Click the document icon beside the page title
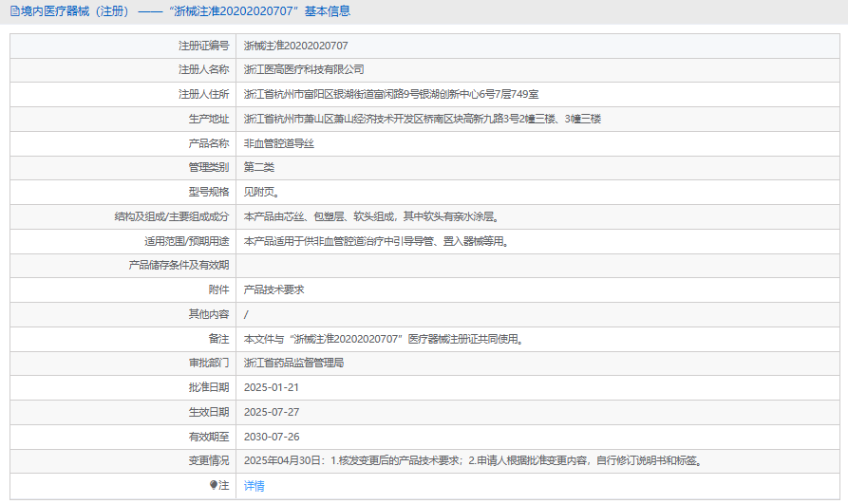The width and height of the screenshot is (848, 504). tap(14, 10)
